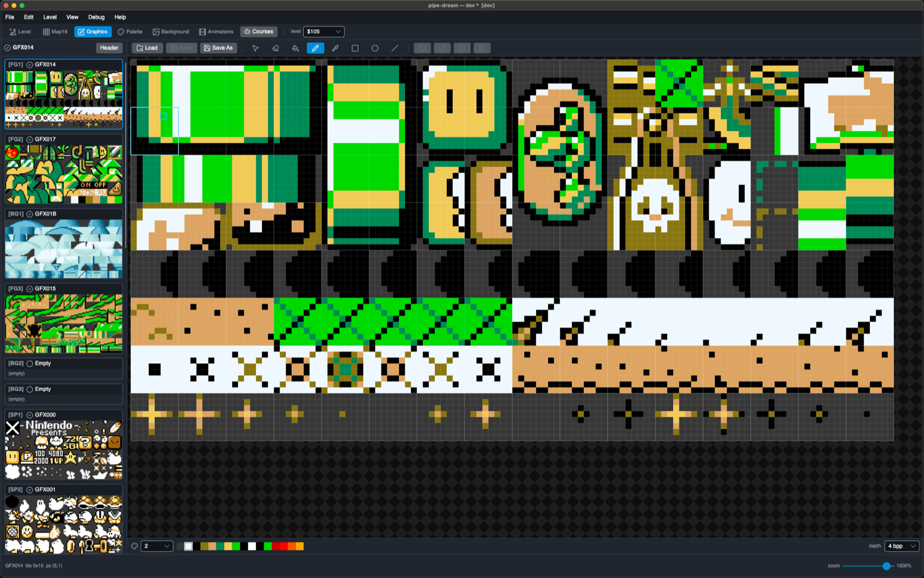
Task: Switch to the Animations tab
Action: pos(216,32)
